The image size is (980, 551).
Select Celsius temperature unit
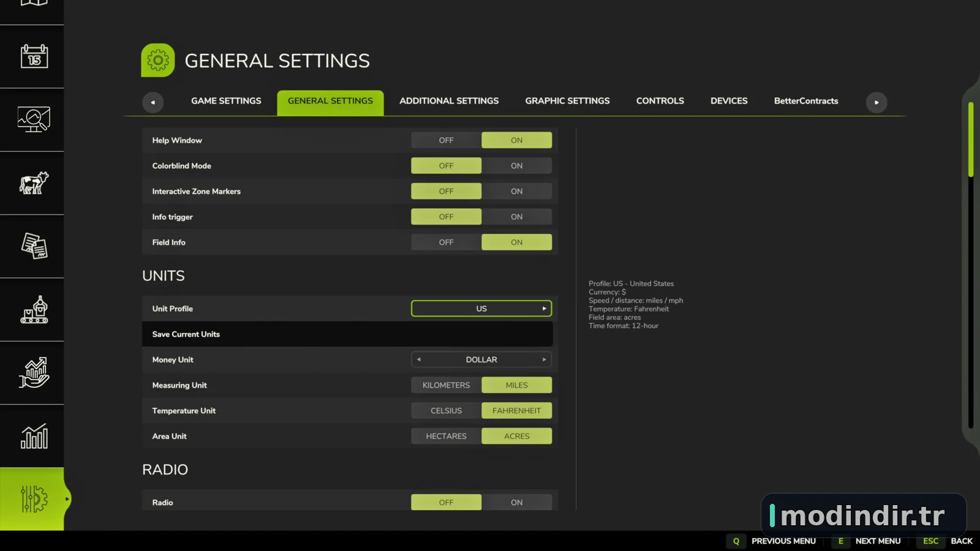tap(446, 411)
